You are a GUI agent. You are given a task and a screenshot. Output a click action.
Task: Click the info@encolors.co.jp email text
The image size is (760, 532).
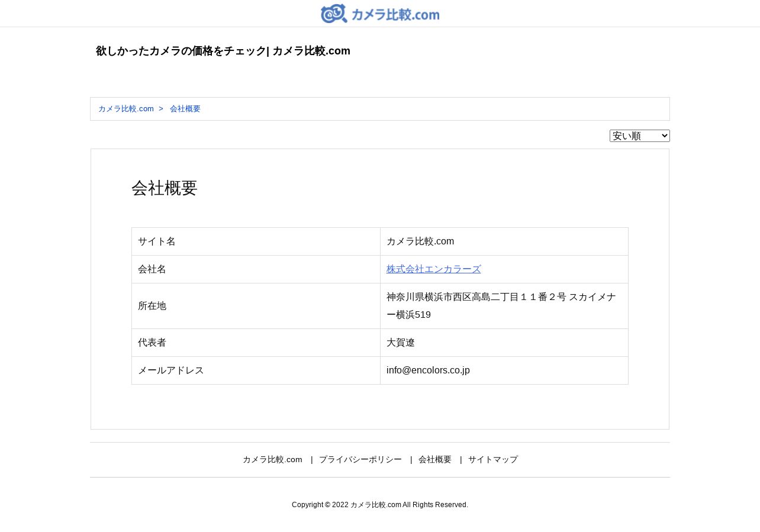pos(428,370)
